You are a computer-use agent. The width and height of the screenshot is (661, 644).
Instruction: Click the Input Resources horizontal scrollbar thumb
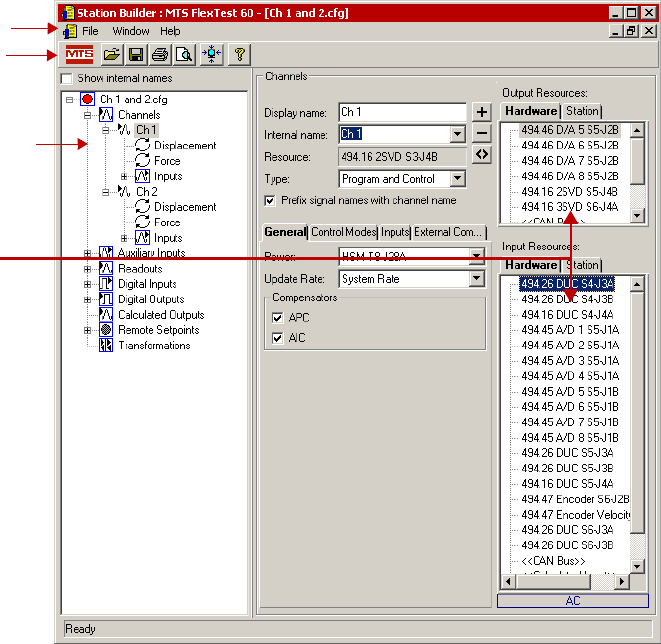553,582
